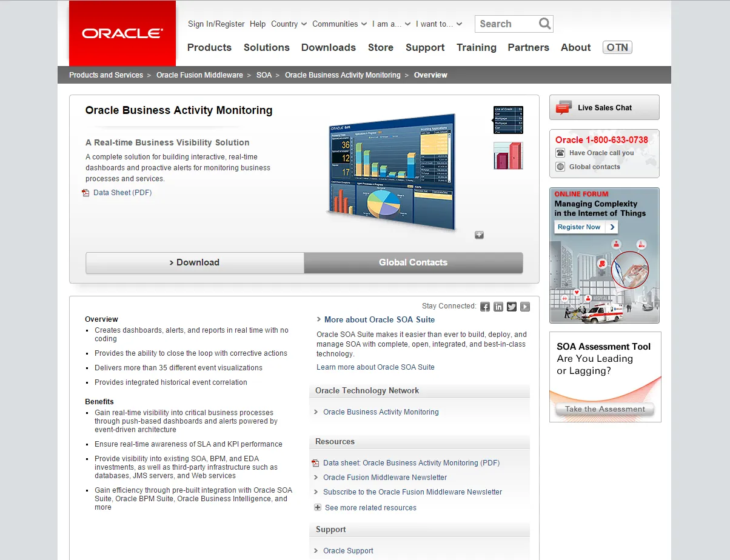Screen dimensions: 730x560
Task: Click the Download button
Action: [195, 262]
